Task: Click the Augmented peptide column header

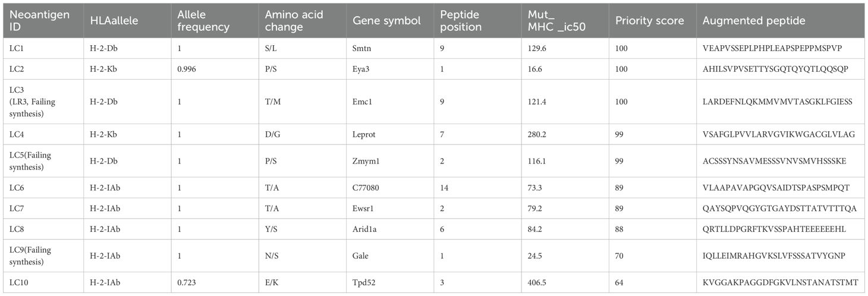Action: 754,21
